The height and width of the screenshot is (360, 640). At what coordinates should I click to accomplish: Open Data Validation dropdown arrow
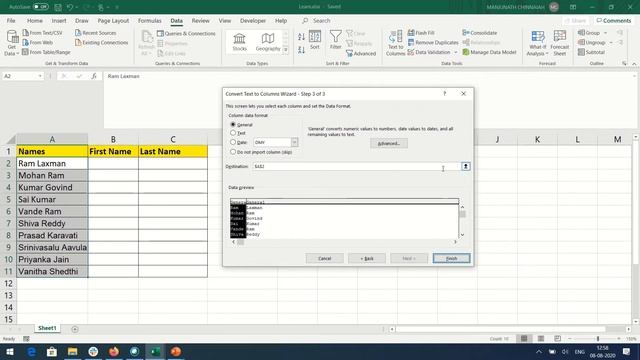(456, 52)
